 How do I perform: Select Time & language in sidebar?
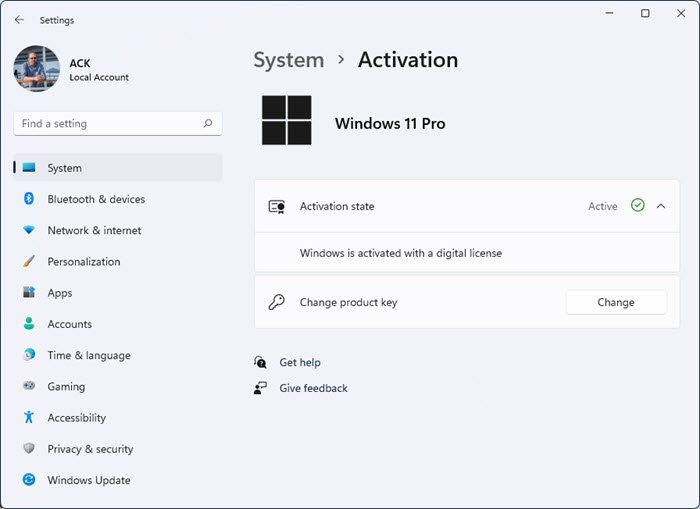88,355
